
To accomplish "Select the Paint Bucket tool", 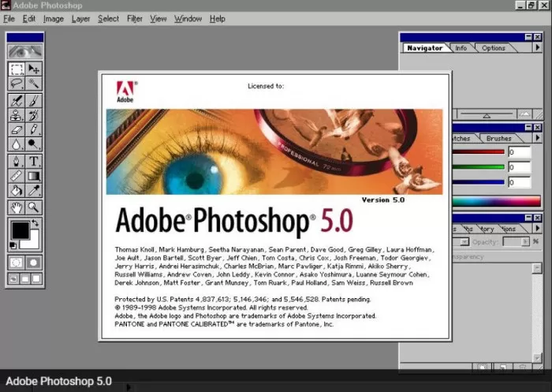I will [x=17, y=190].
